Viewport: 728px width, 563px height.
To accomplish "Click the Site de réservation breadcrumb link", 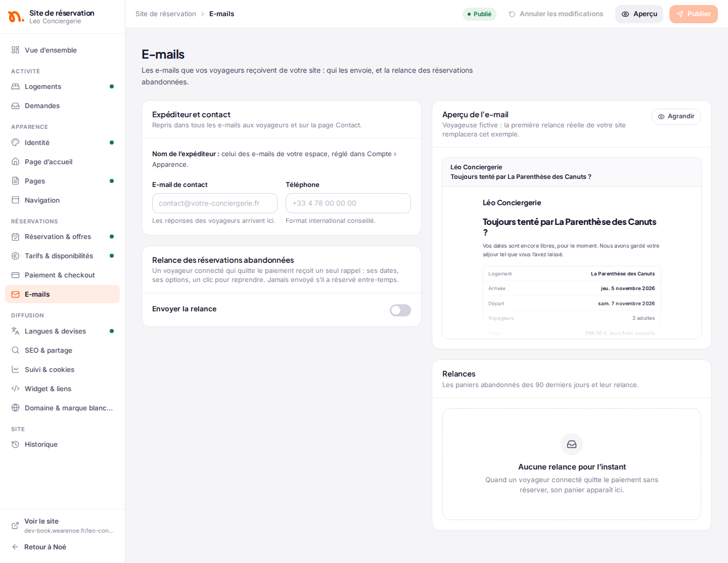I will 166,14.
